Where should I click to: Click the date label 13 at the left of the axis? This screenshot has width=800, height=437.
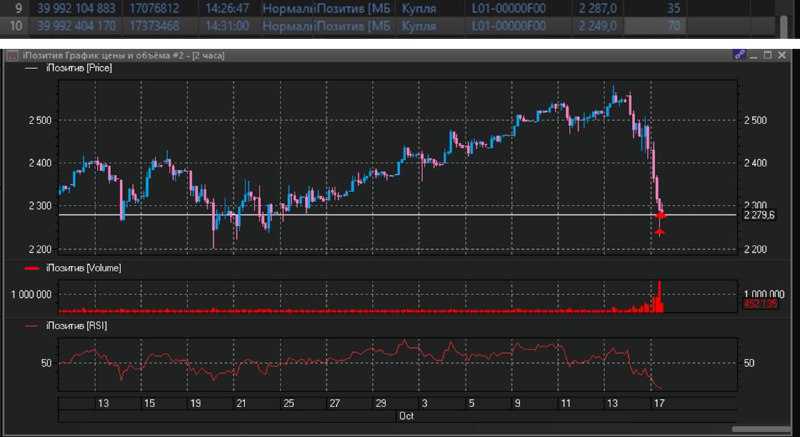coord(103,403)
